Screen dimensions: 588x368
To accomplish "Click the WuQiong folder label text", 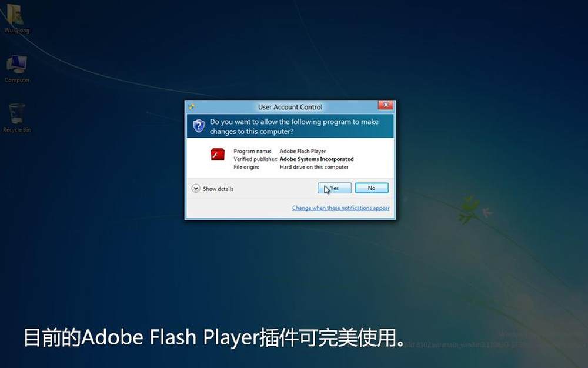I will coord(17,31).
